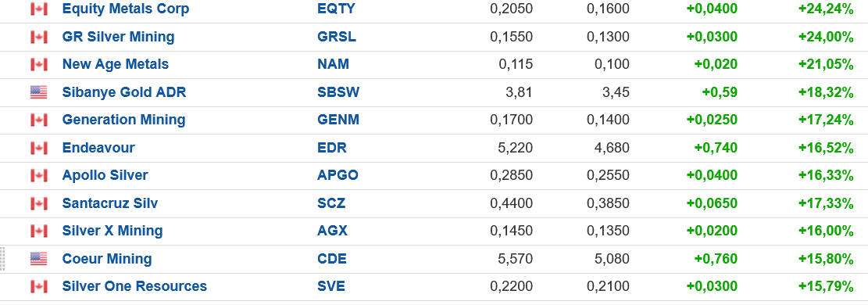Click the Canadian flag beside GR Silver Mining

[x=39, y=37]
